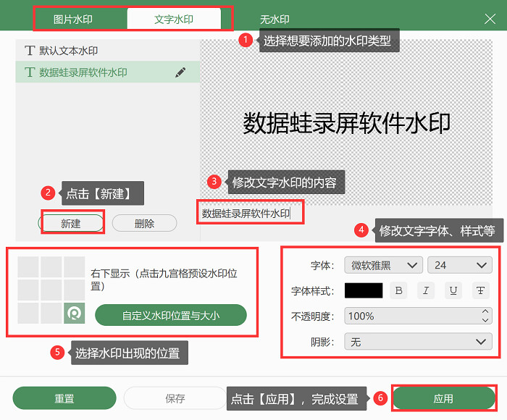
Task: Click 自定义水印位置与大小 button
Action: 171,315
